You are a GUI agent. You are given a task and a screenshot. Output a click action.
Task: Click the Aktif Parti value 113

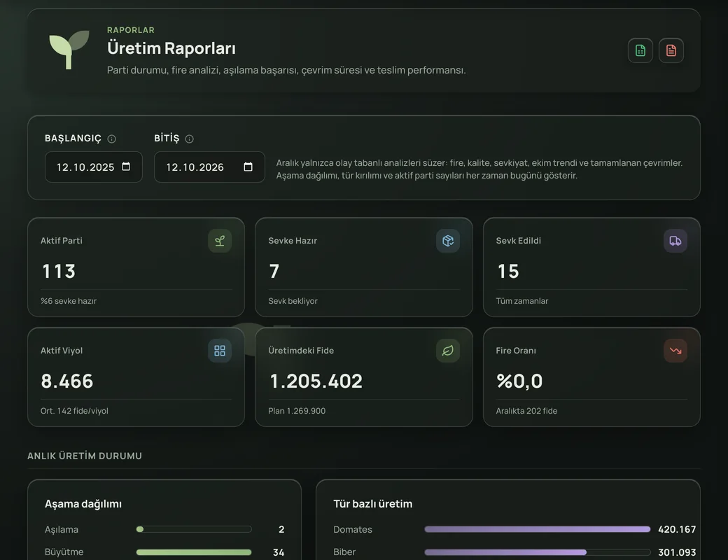59,271
